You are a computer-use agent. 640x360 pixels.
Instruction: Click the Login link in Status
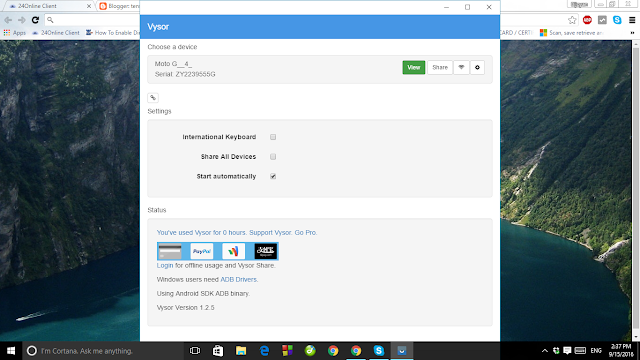pyautogui.click(x=165, y=265)
